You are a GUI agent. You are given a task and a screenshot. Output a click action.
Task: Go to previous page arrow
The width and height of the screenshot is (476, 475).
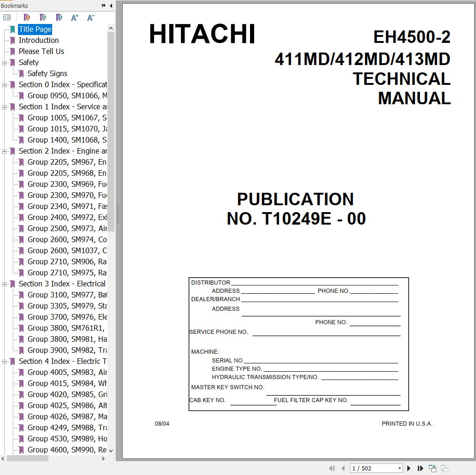tap(343, 469)
